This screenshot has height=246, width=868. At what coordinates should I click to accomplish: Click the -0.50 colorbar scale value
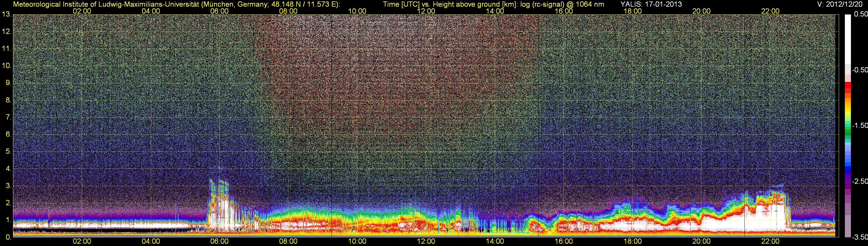pos(860,70)
